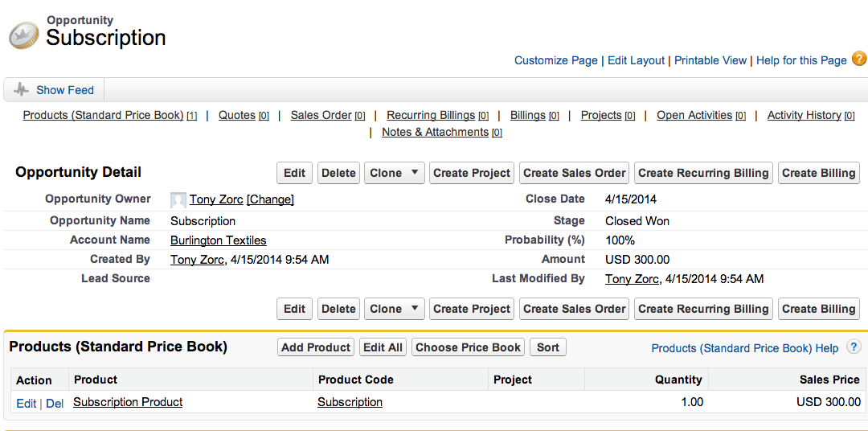Click the bottom Create Project button
Viewport: 868px width, 431px height.
click(472, 309)
